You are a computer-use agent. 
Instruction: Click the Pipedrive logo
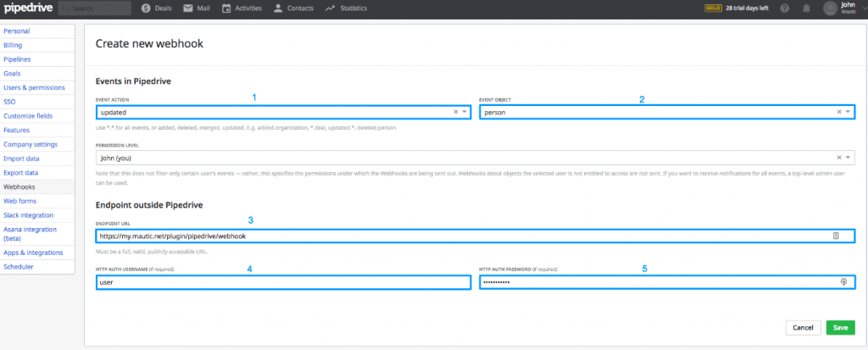click(x=29, y=8)
